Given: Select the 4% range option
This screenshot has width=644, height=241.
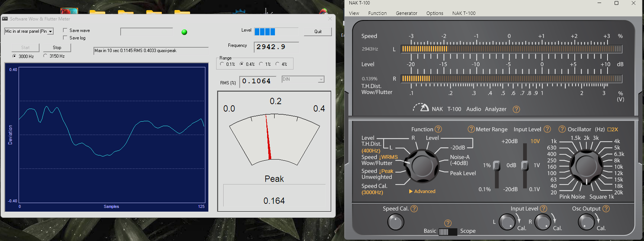Looking at the screenshot, I should click(x=277, y=64).
